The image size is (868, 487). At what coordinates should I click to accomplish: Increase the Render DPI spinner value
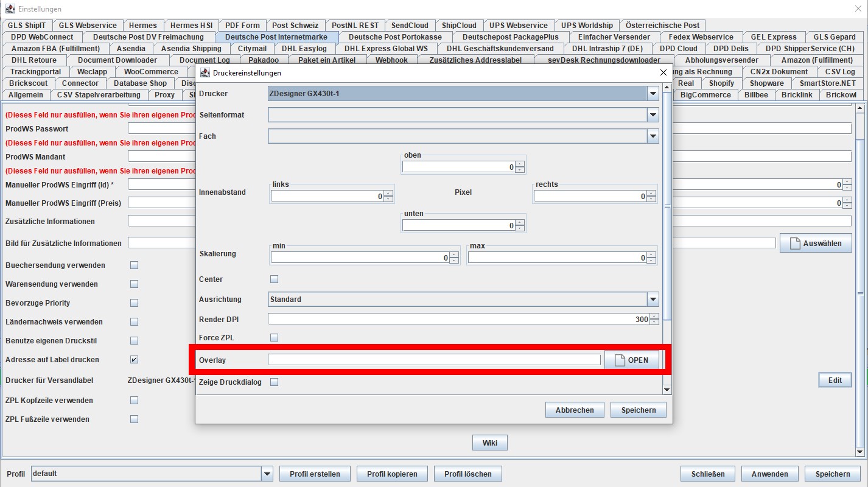click(x=654, y=317)
